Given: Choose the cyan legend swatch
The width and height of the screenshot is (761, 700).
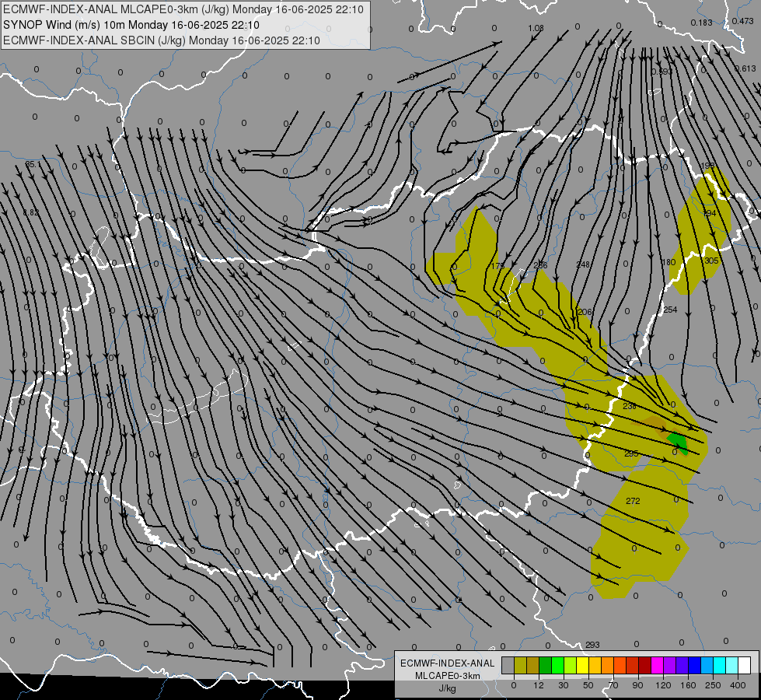Looking at the screenshot, I should [x=720, y=665].
